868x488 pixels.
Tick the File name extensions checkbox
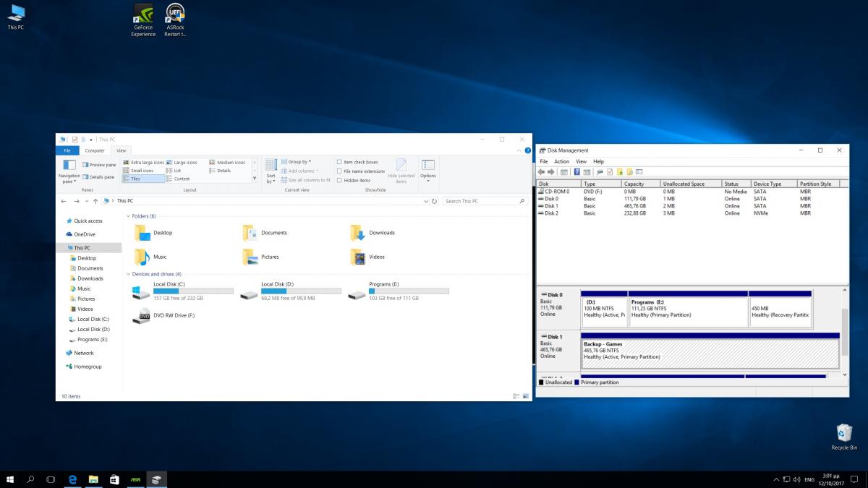[339, 171]
